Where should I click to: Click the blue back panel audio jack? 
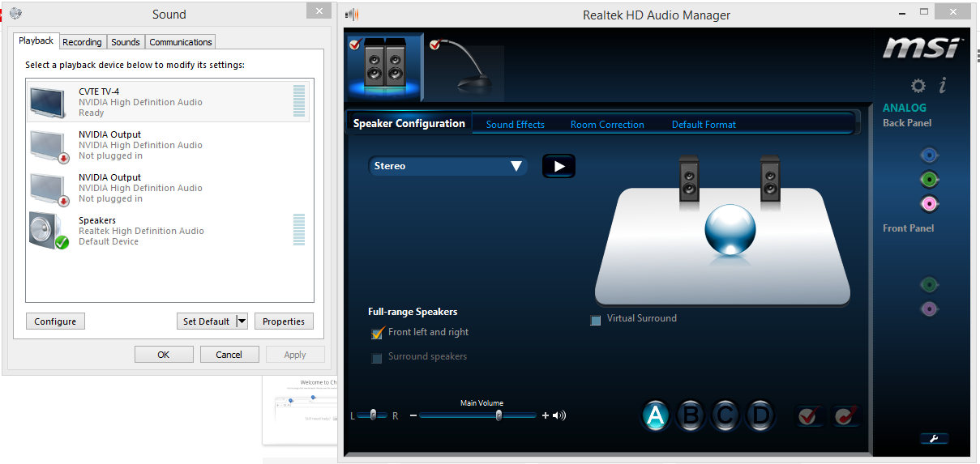pos(929,155)
